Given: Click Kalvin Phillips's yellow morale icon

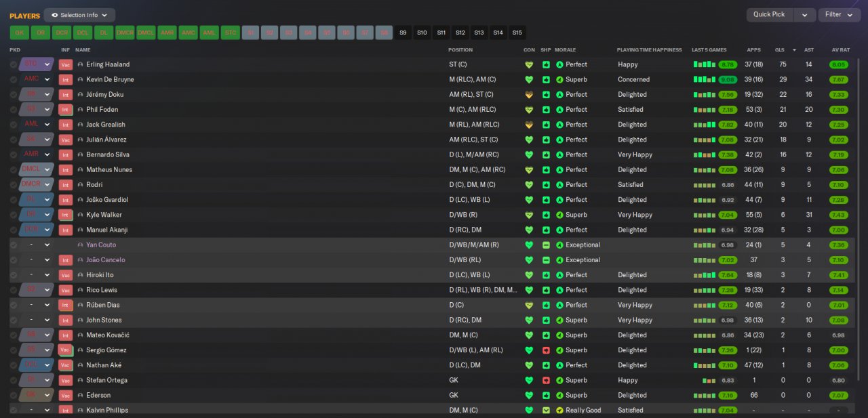Looking at the screenshot, I should pos(559,411).
